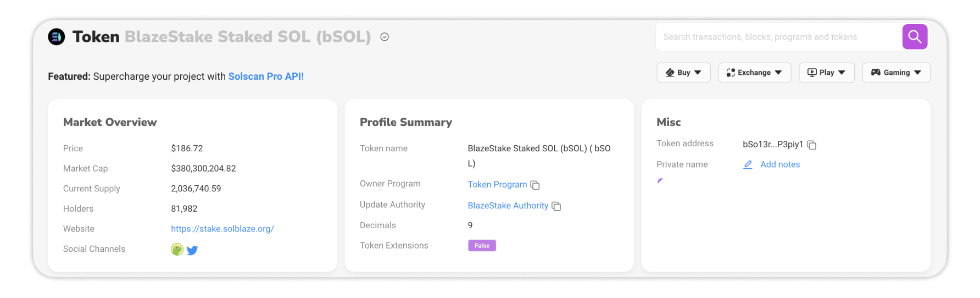Focus the search transactions and tokens field
This screenshot has width=980, height=298.
pyautogui.click(x=779, y=37)
